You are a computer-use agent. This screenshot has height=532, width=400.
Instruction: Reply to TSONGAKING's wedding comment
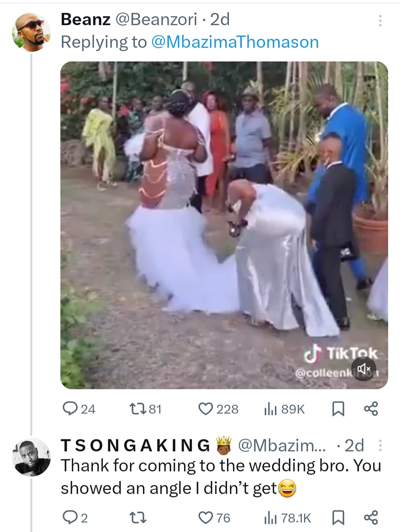tap(69, 518)
